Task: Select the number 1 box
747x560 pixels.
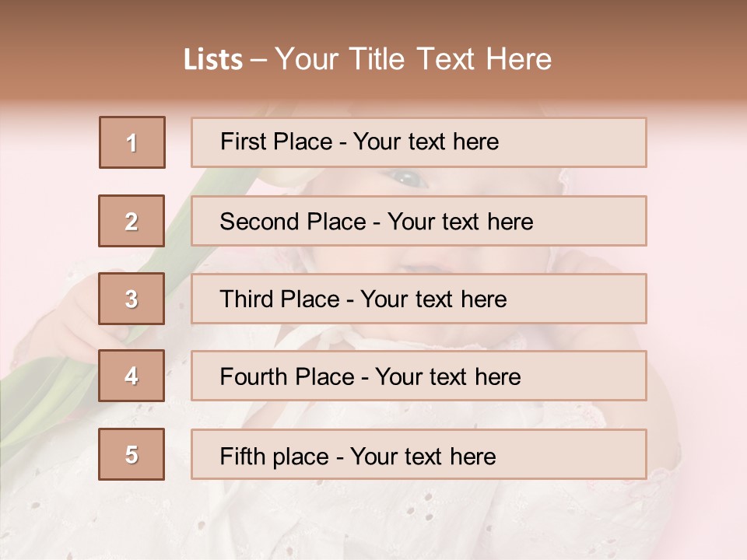Action: tap(132, 142)
